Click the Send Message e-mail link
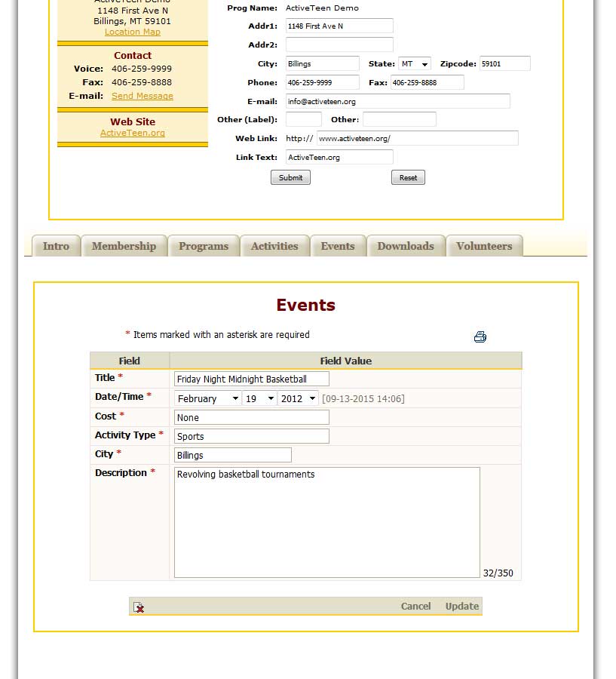 (x=143, y=96)
